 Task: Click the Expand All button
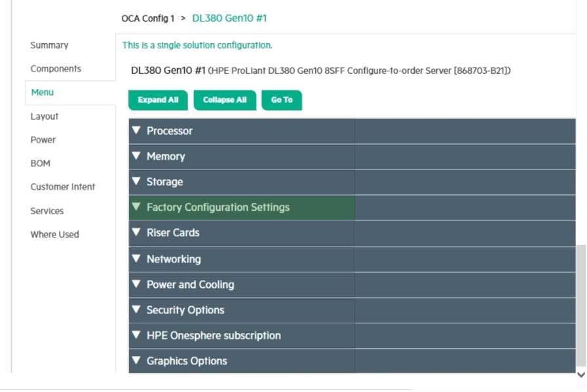pos(158,100)
